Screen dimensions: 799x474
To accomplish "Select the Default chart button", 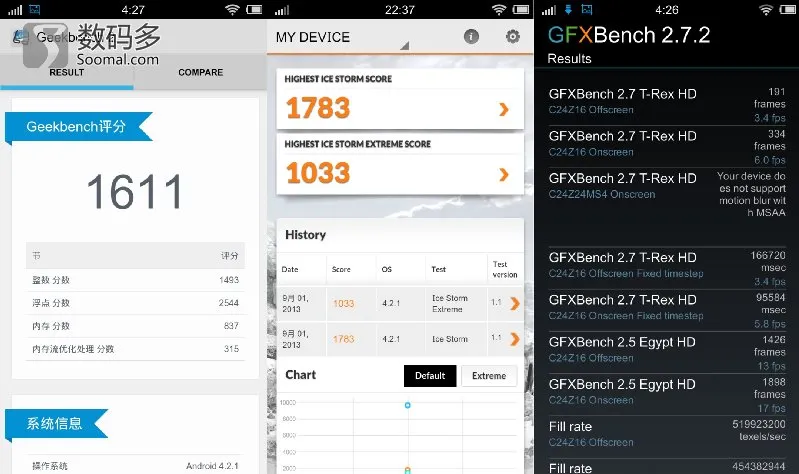I will [430, 376].
